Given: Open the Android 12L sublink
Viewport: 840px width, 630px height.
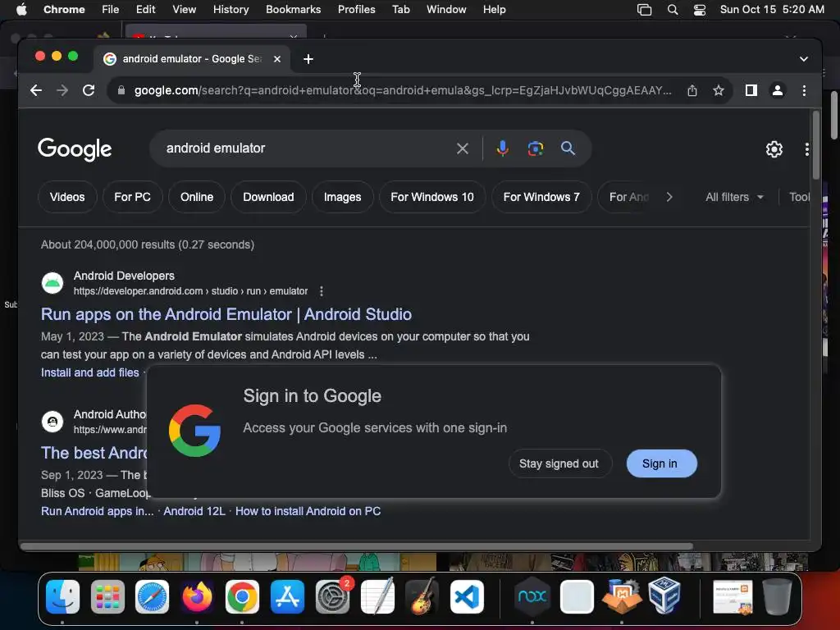Looking at the screenshot, I should coord(194,511).
